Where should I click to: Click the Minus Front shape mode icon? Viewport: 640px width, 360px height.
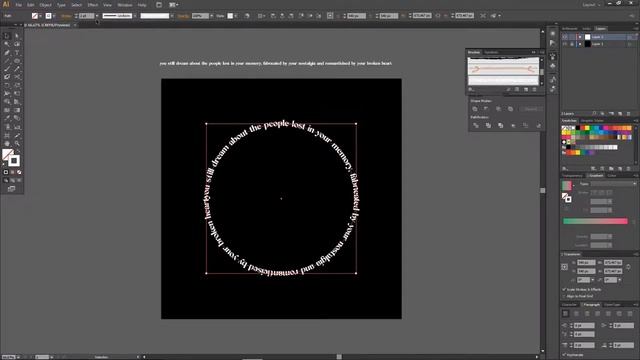[x=486, y=109]
